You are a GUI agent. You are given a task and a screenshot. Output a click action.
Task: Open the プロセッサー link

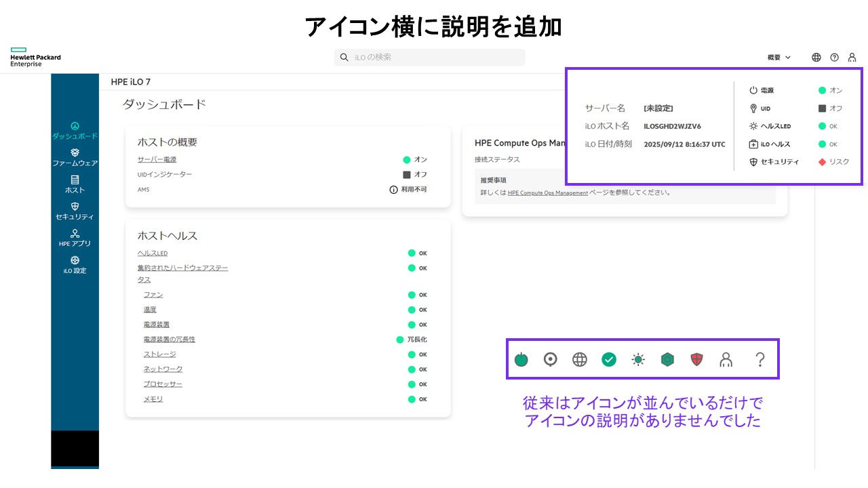[163, 384]
